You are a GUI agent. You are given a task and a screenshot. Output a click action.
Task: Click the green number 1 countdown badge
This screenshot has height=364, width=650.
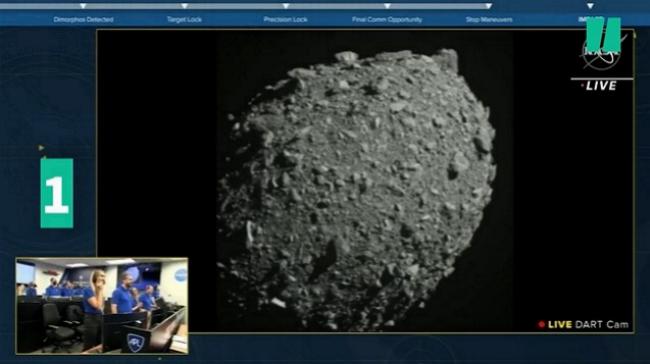click(x=57, y=193)
